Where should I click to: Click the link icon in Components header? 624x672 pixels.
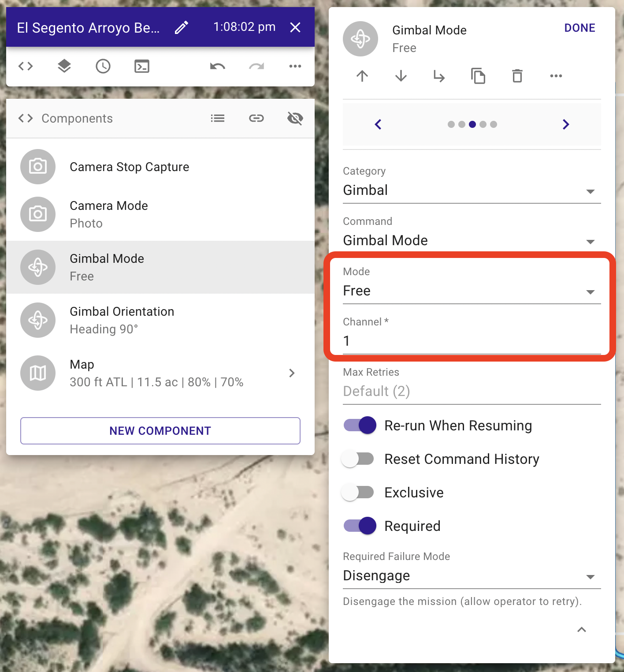[x=256, y=118]
